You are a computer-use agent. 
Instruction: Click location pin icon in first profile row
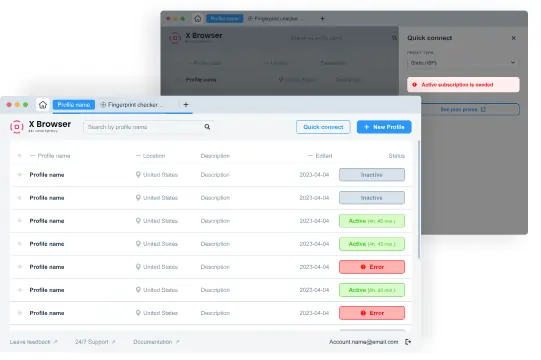pos(138,175)
